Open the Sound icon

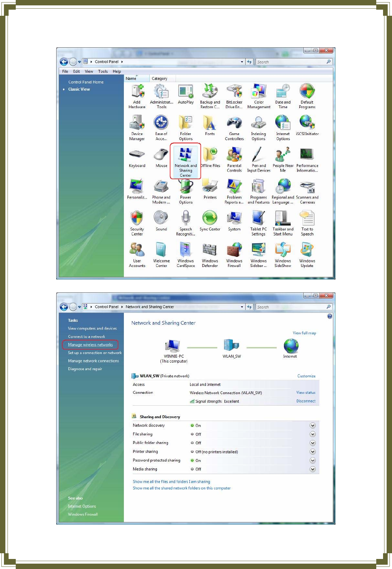click(161, 221)
